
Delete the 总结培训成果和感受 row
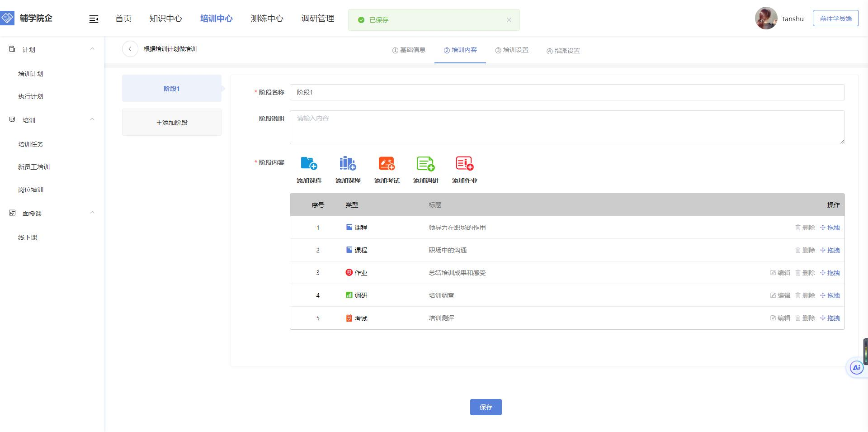point(805,273)
